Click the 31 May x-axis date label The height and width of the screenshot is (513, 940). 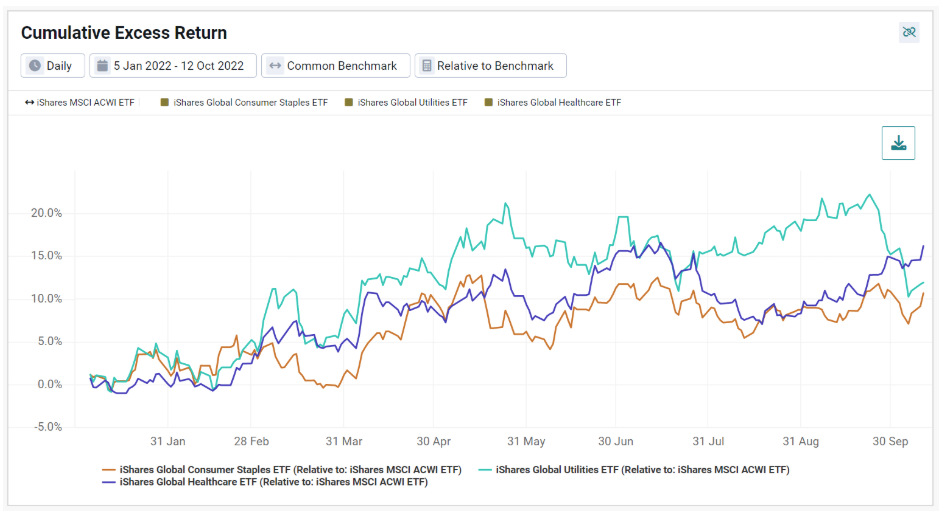pos(526,441)
